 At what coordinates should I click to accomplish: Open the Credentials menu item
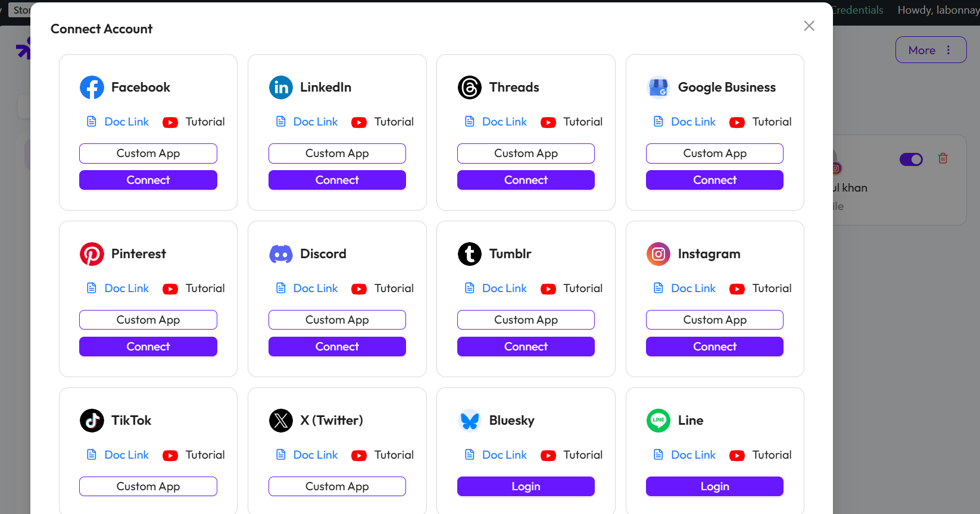point(857,10)
